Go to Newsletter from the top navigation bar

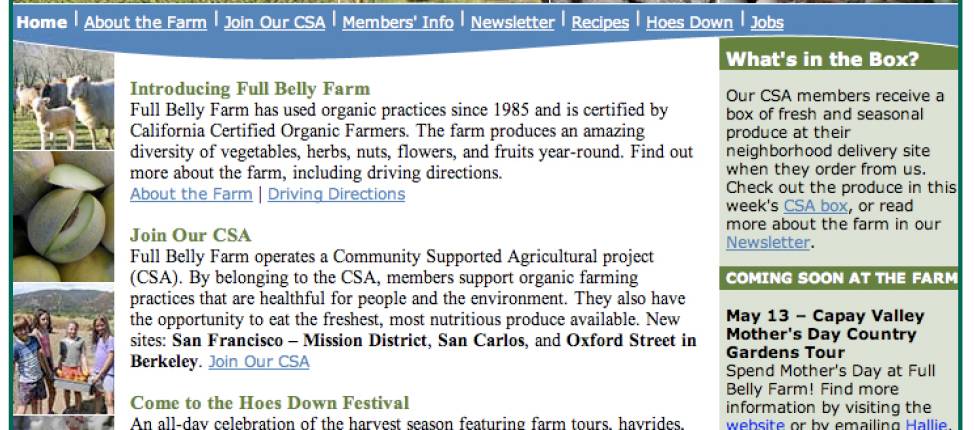[512, 22]
